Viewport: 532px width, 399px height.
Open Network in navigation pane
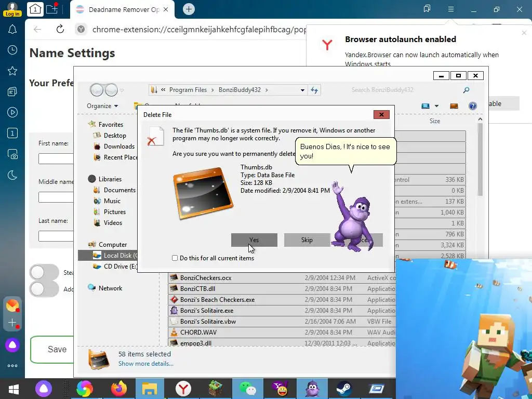coord(110,288)
